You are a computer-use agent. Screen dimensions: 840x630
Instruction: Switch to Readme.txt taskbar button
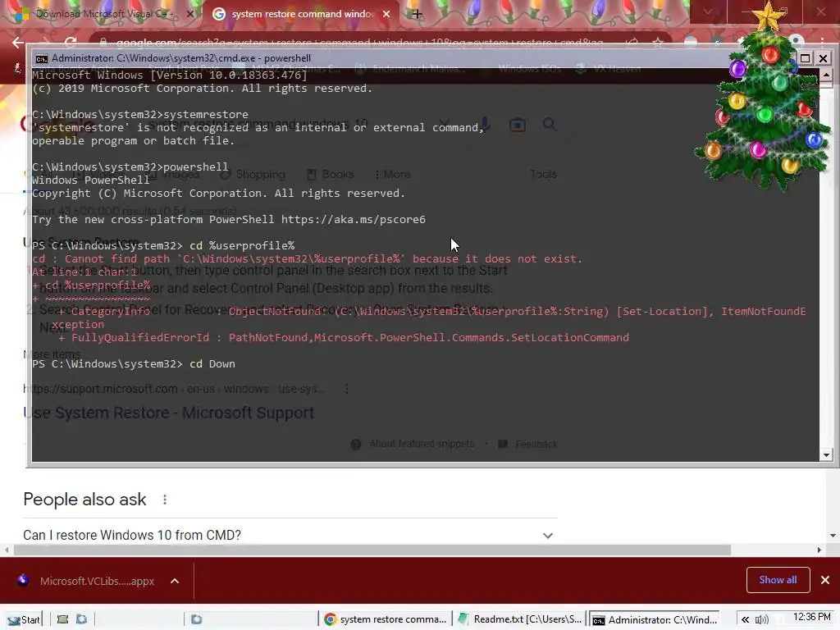519,619
